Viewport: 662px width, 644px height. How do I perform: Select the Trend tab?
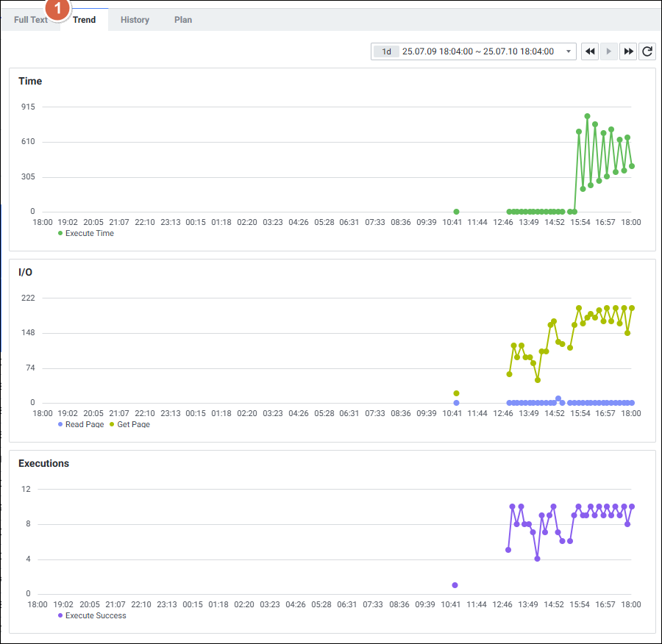(84, 20)
